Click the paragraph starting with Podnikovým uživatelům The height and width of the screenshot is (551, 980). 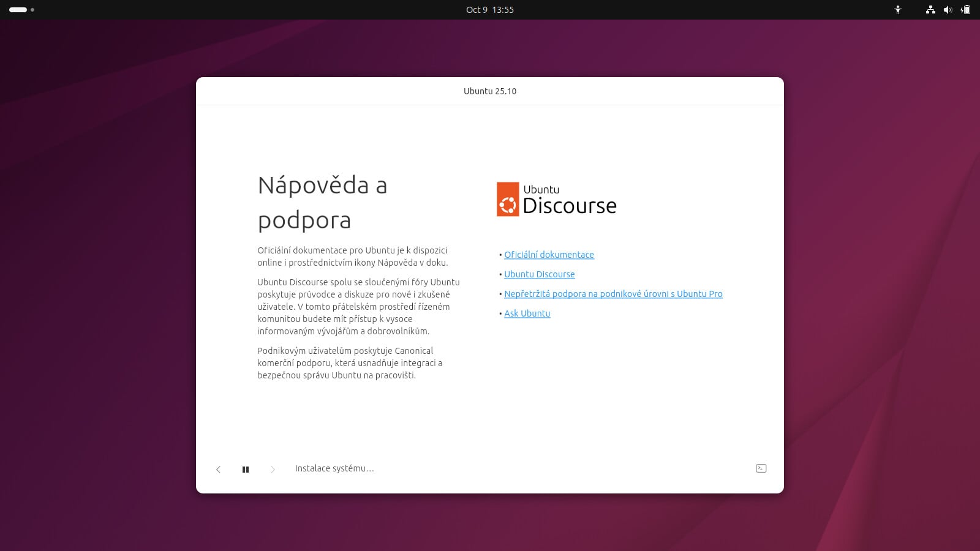coord(350,363)
